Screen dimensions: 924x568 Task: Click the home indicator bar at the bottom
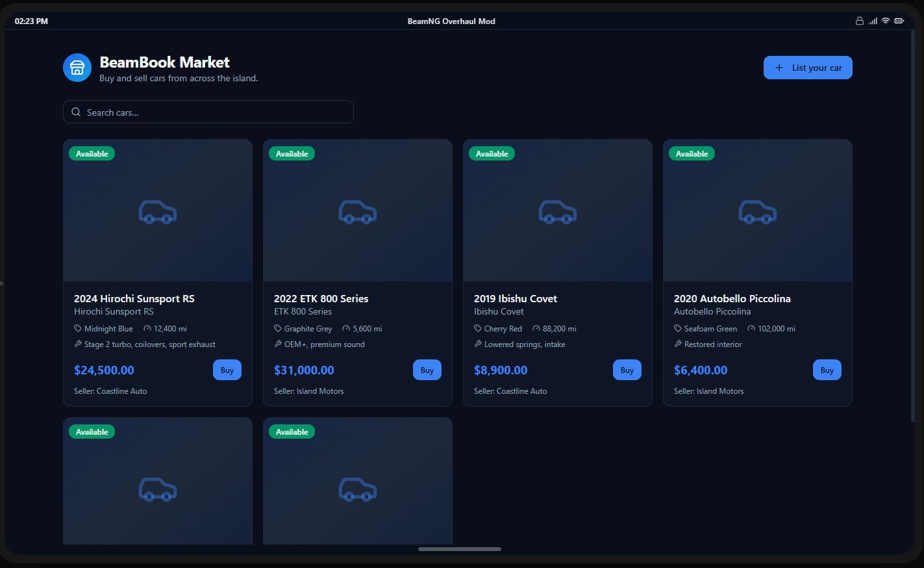460,549
